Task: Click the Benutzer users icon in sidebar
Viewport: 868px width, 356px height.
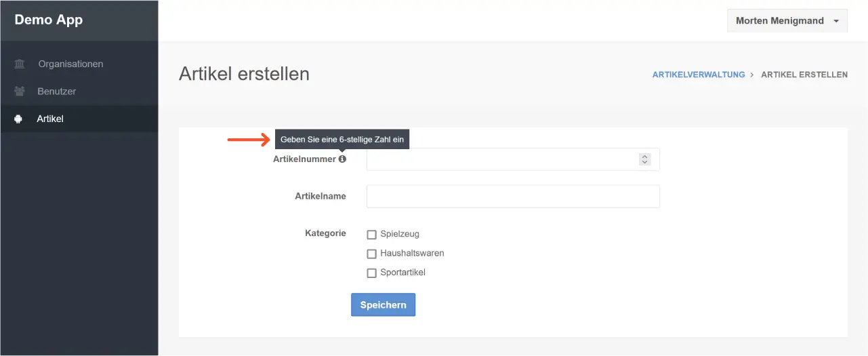Action: 20,92
